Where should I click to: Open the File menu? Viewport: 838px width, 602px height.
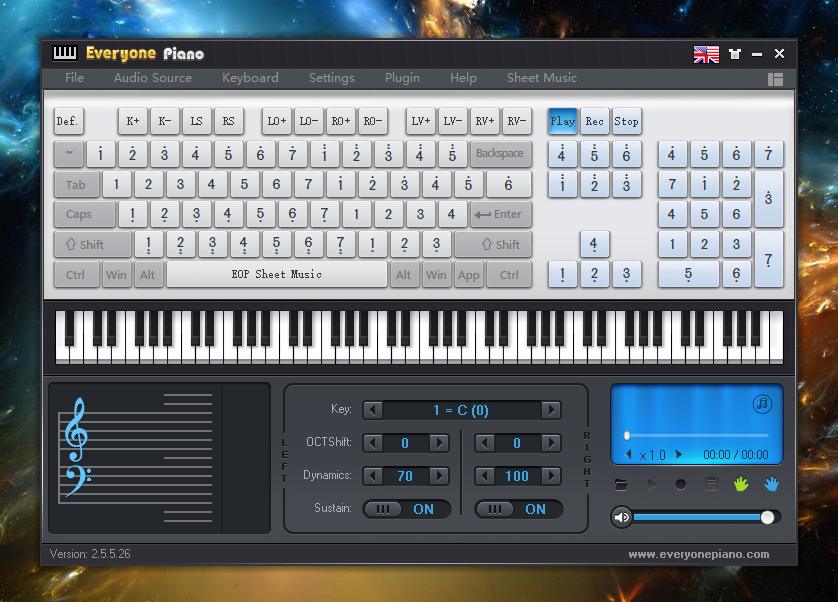click(x=74, y=78)
